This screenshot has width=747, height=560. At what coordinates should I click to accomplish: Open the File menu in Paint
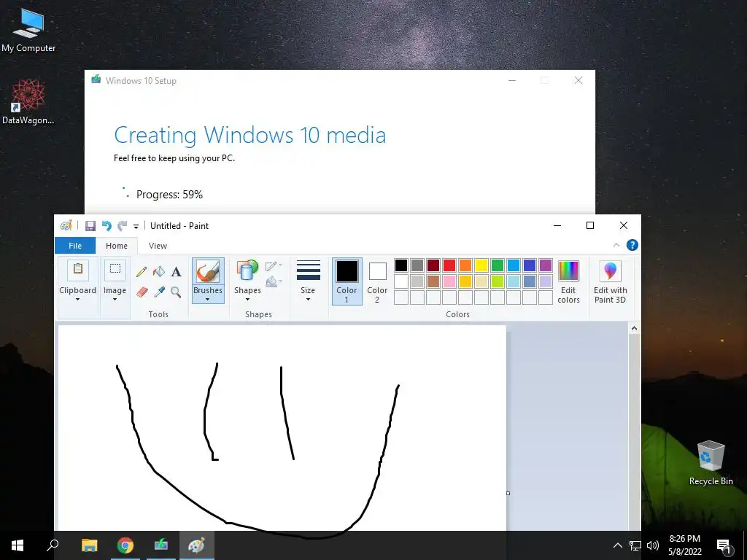[75, 246]
